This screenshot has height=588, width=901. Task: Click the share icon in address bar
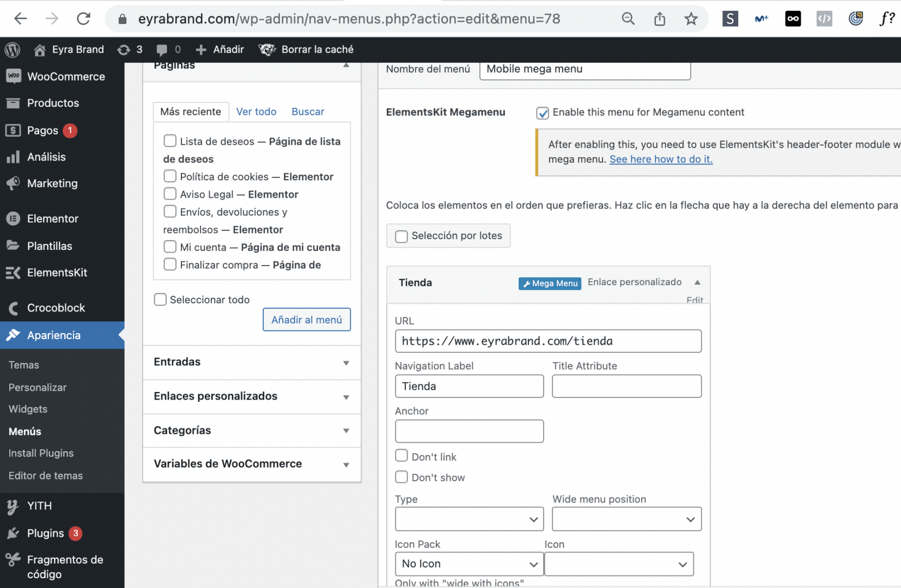tap(660, 19)
